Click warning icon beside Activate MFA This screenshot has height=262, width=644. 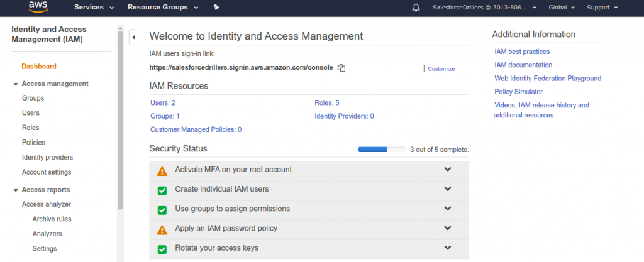[162, 171]
